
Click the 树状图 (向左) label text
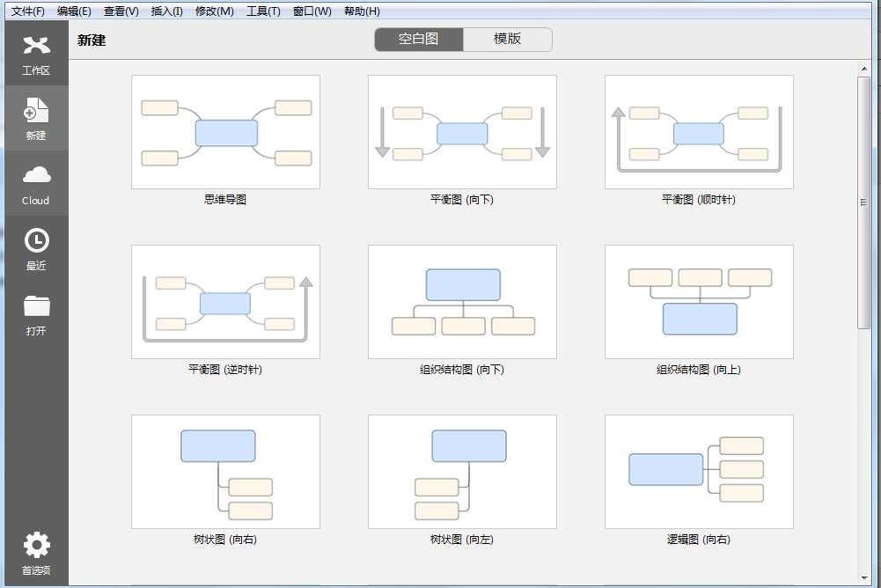pyautogui.click(x=462, y=539)
